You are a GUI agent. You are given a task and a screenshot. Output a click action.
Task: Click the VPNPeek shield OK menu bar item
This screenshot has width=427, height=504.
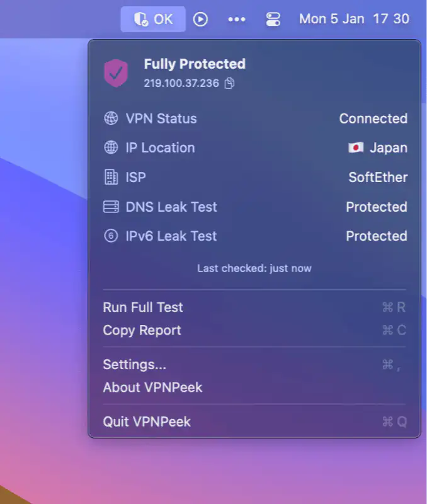tap(153, 19)
